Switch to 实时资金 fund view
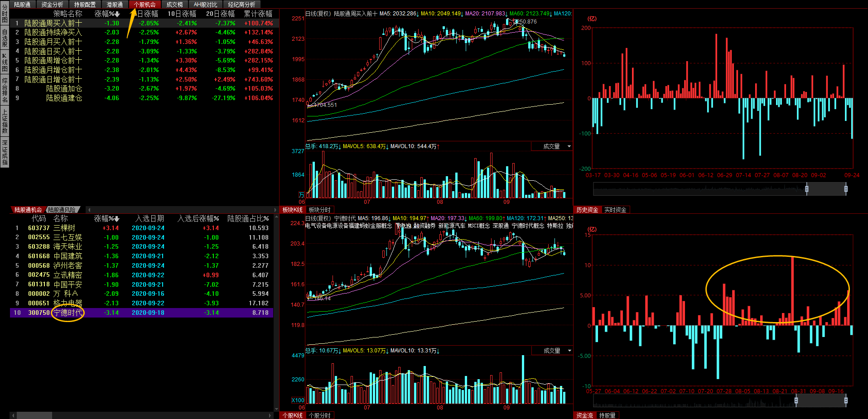 pyautogui.click(x=615, y=210)
